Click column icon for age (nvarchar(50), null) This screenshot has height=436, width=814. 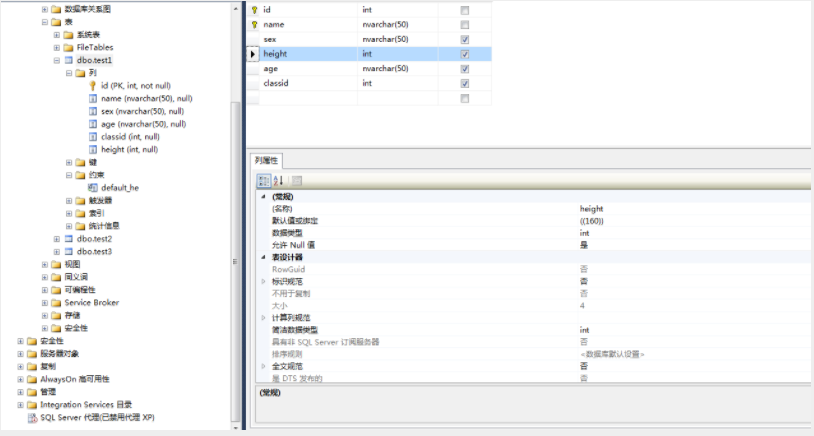pyautogui.click(x=93, y=124)
